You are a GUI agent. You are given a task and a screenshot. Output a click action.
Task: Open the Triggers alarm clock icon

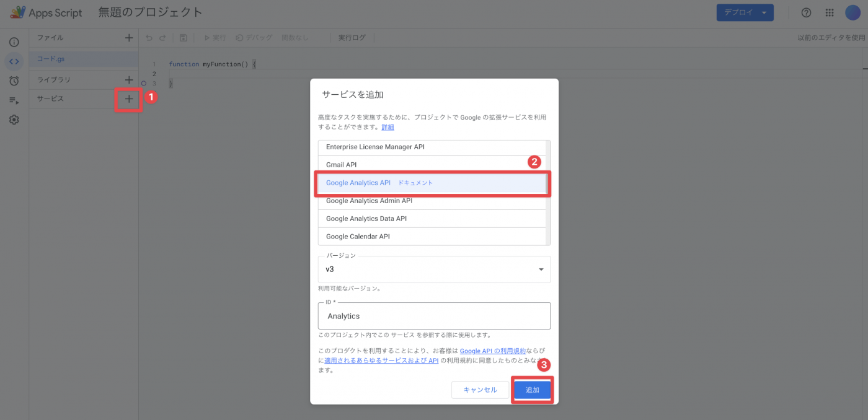tap(14, 81)
